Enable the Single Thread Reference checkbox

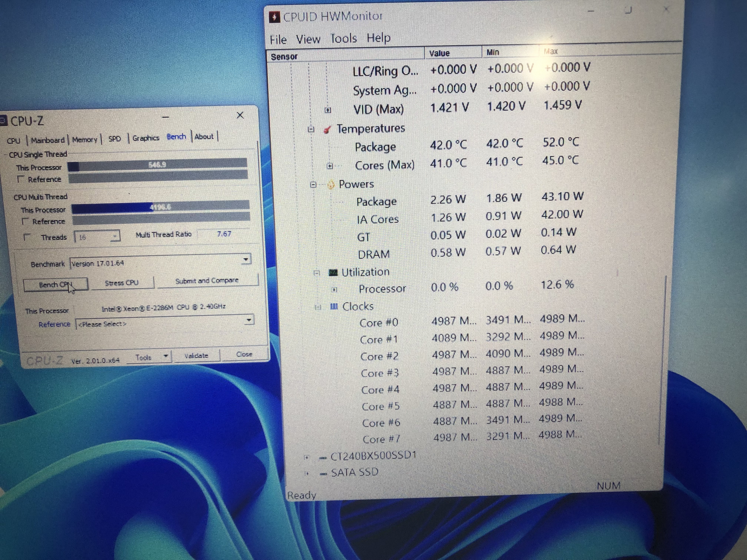point(21,179)
